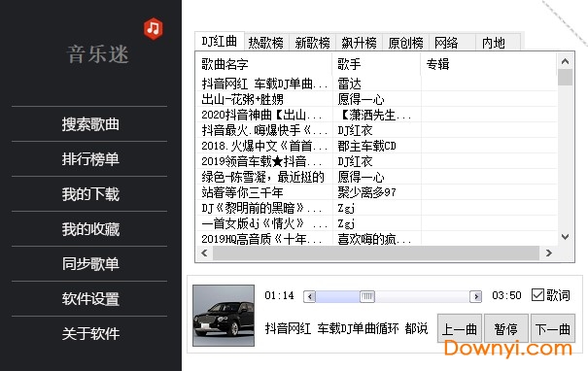Switch to the 热歌榜 tab
Image resolution: width=588 pixels, height=371 pixels.
point(266,43)
